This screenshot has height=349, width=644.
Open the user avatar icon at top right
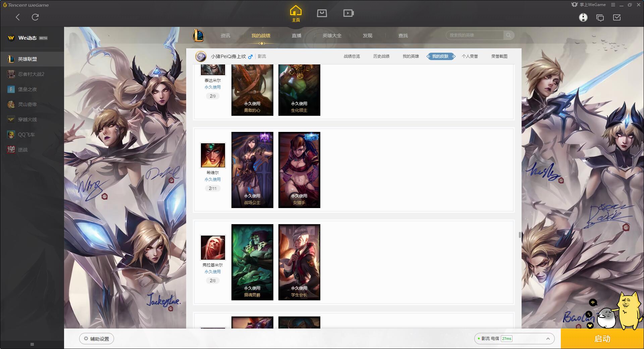[x=583, y=17]
